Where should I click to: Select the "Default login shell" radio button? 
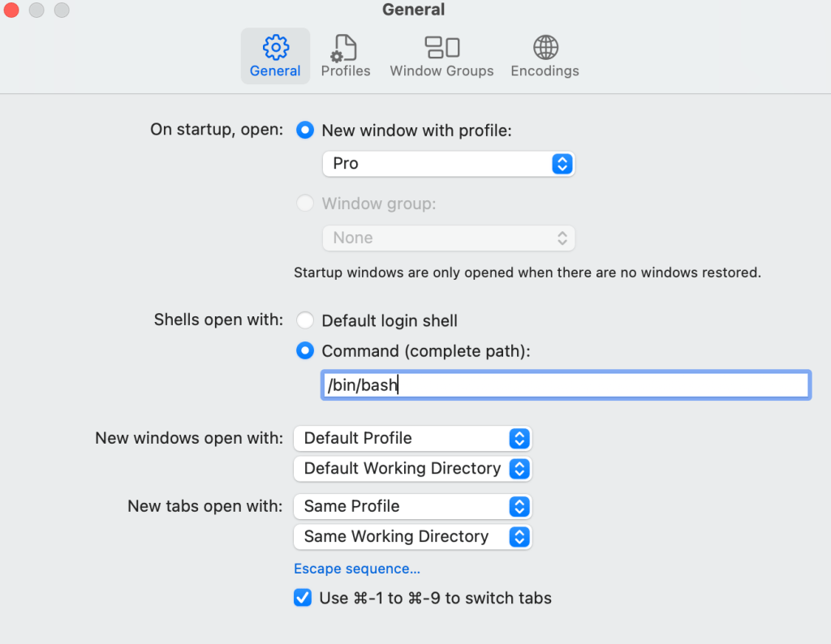click(305, 321)
